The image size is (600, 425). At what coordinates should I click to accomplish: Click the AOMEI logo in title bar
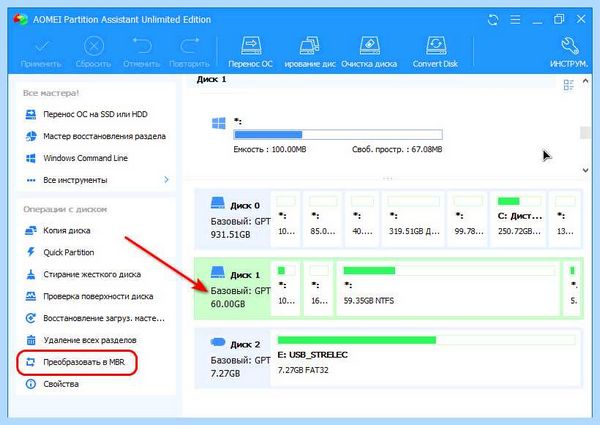tap(20, 19)
